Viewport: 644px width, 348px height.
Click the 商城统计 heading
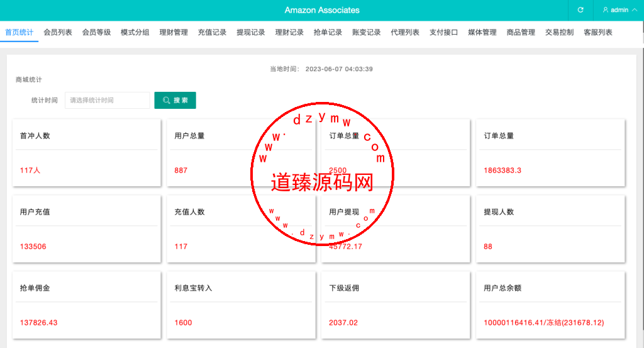point(29,80)
